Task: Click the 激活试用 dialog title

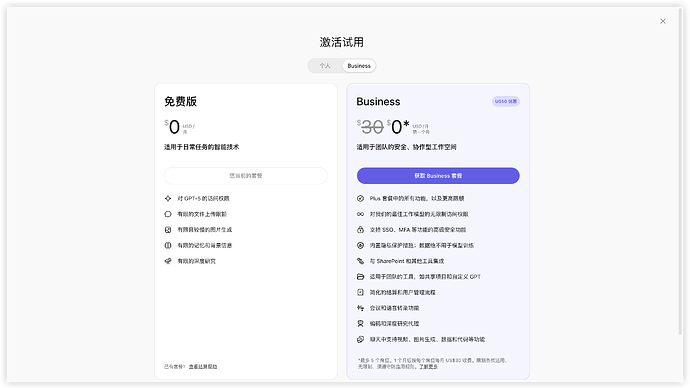Action: coord(341,42)
